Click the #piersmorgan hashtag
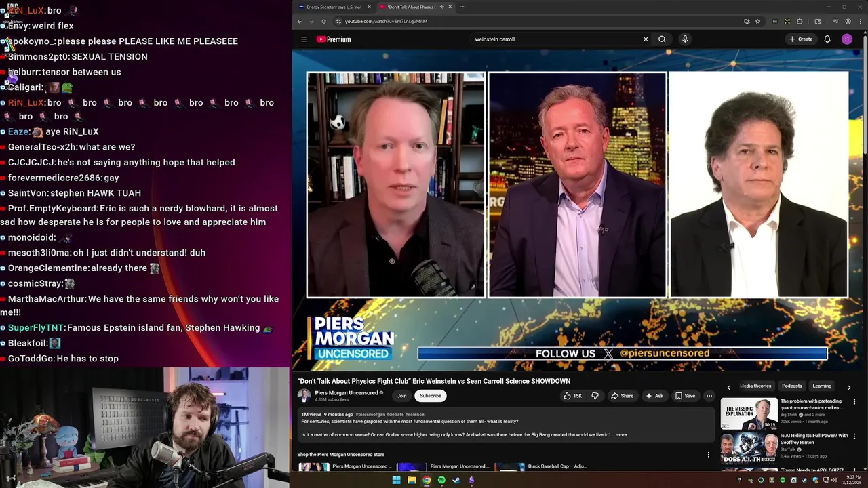Screen dimensions: 868x488 pyautogui.click(x=370, y=414)
